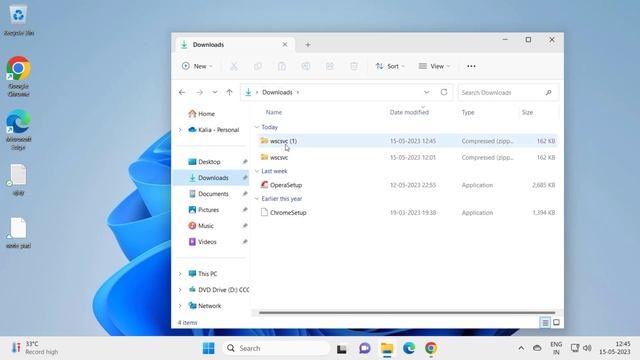
Task: Go forward with the right arrow button
Action: (x=199, y=93)
